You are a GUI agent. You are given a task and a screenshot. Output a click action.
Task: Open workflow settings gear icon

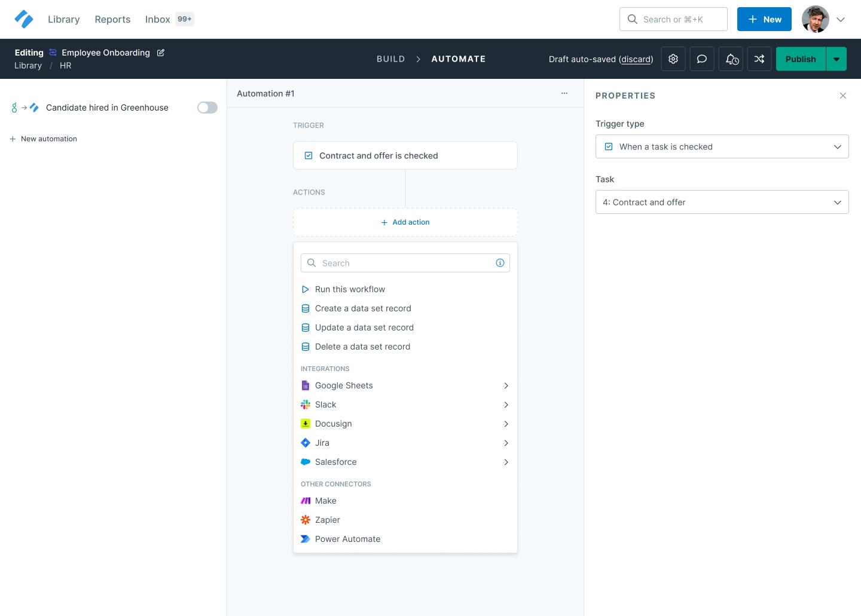click(x=673, y=59)
